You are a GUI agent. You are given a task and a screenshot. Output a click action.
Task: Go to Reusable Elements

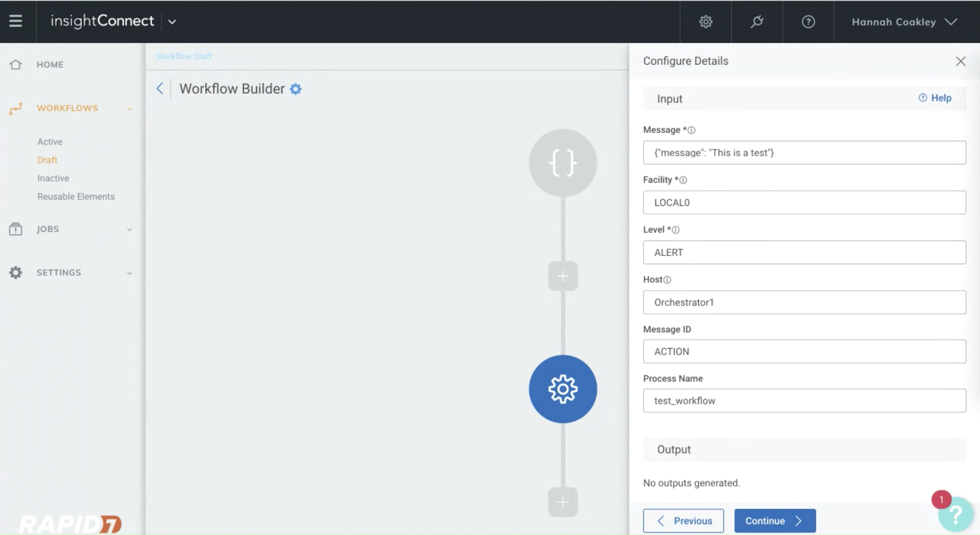coord(76,197)
